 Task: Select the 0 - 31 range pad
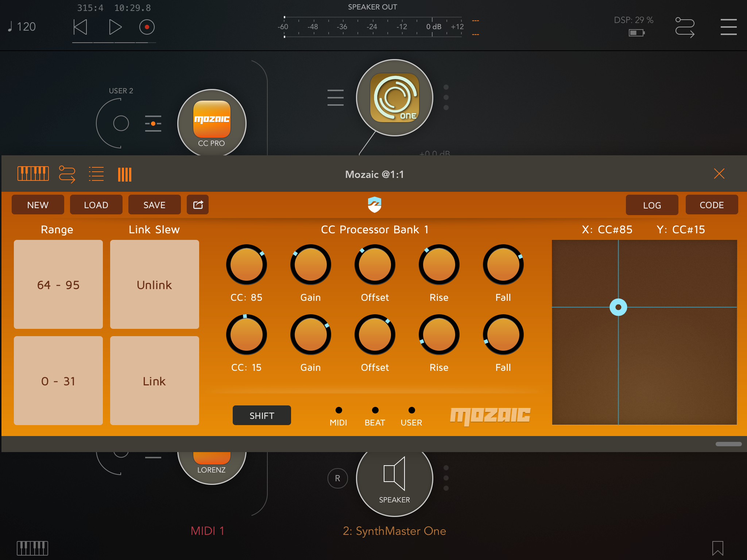(x=58, y=381)
